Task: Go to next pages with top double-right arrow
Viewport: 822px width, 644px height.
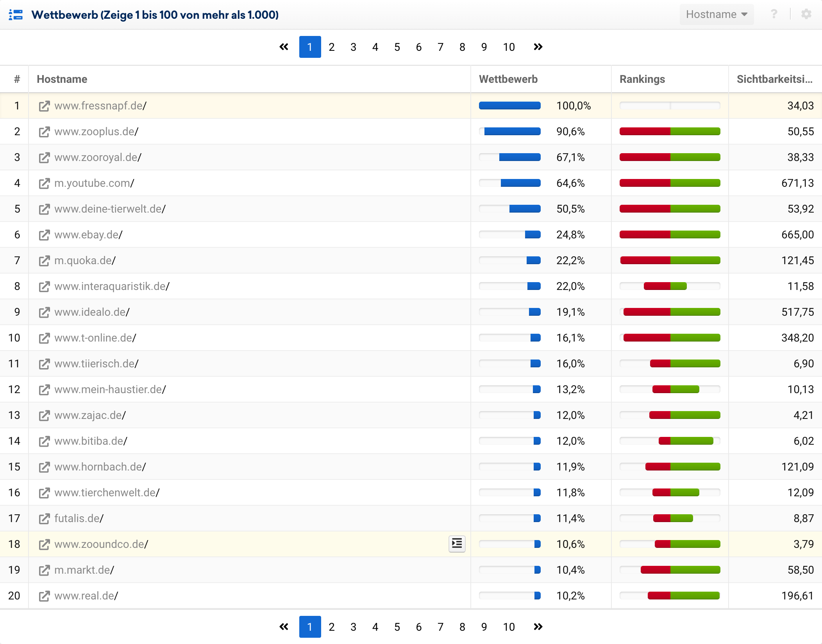Action: 538,47
